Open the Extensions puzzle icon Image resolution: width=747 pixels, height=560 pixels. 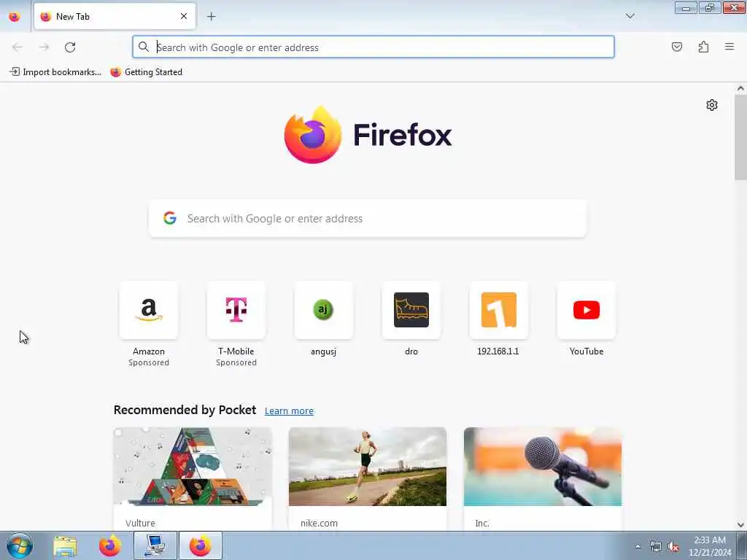pyautogui.click(x=703, y=47)
